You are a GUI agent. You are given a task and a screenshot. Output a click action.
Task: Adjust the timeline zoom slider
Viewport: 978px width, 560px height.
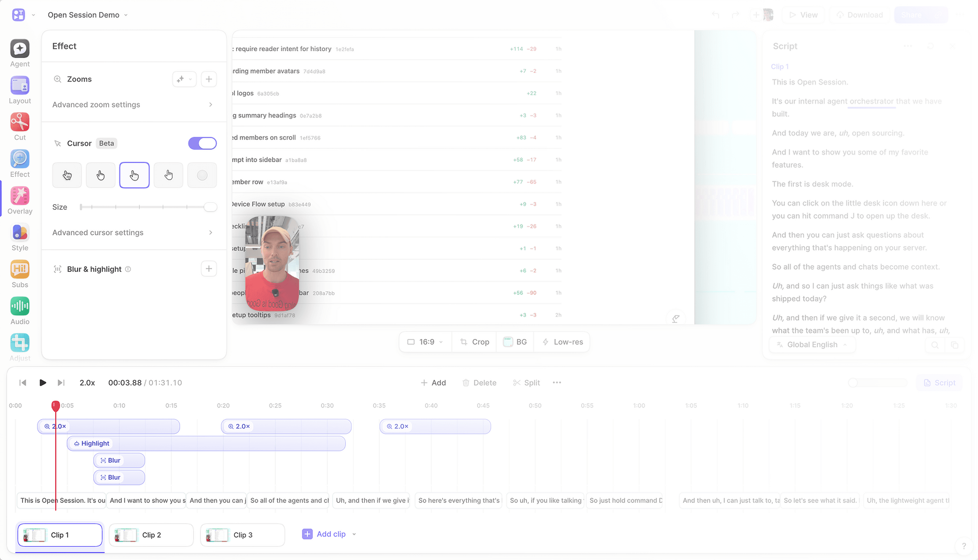[x=878, y=383]
